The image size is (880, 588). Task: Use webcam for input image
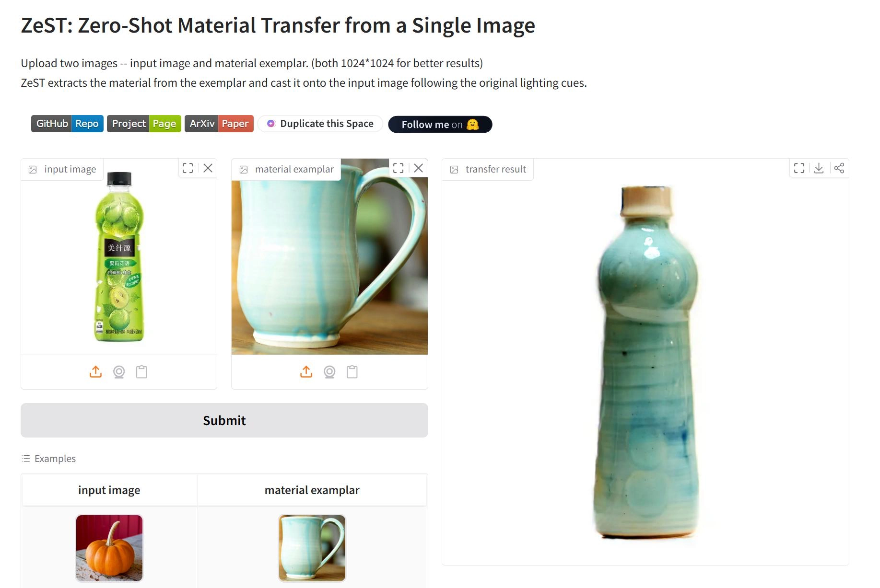[x=119, y=372]
